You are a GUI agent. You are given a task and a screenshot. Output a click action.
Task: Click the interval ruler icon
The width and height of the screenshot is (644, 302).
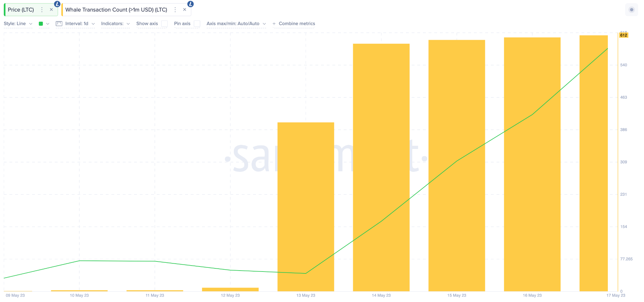[59, 24]
